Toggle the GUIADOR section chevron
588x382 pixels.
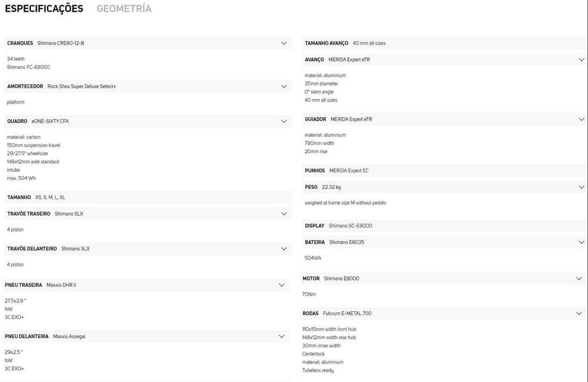click(x=582, y=119)
